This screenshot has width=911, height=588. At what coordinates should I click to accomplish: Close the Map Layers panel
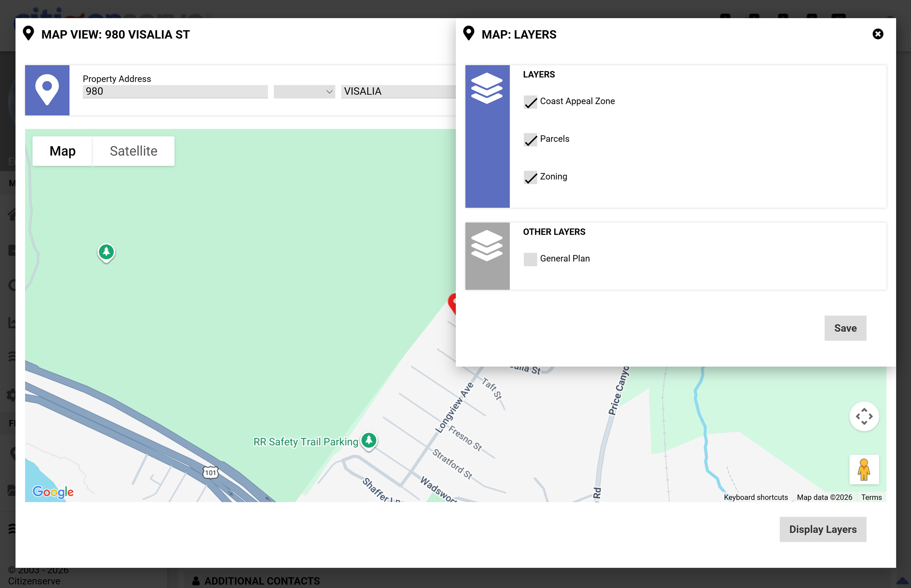[x=878, y=34]
